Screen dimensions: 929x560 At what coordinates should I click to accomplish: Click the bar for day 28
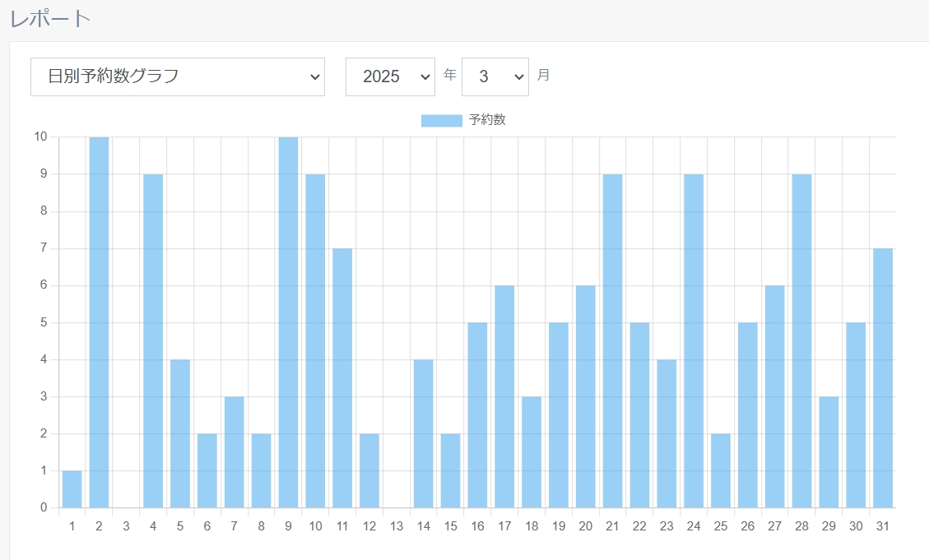801,340
